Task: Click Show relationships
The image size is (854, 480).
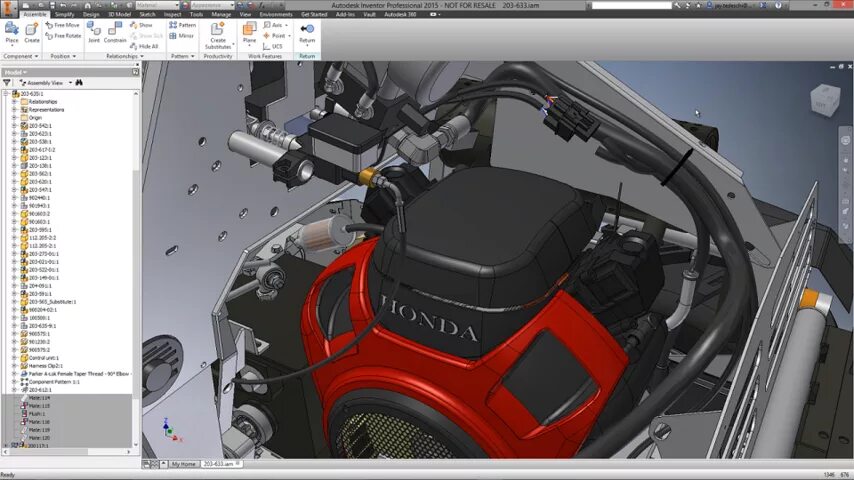Action: 142,25
